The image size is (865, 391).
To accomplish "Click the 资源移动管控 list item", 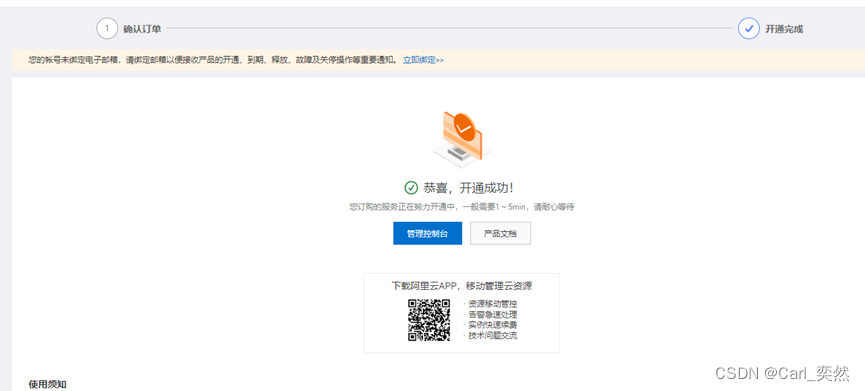I will (x=493, y=304).
